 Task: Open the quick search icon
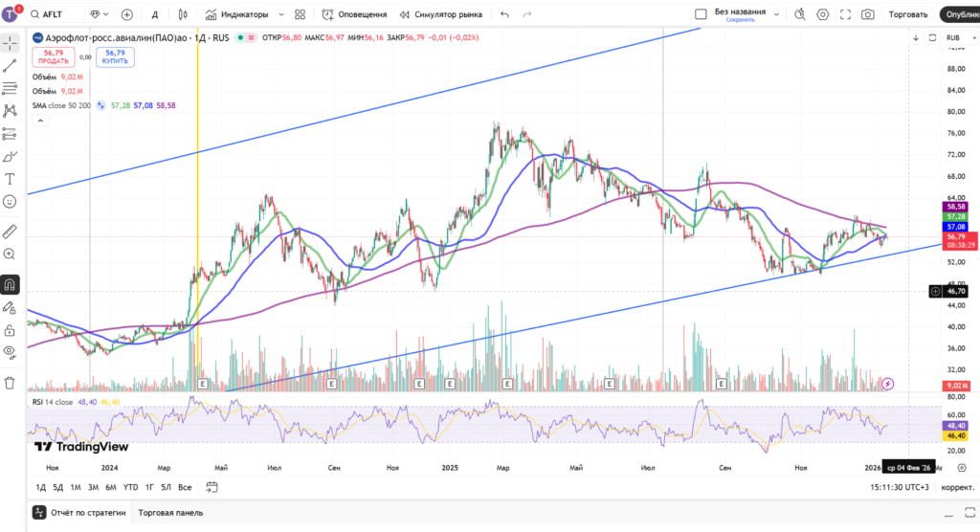point(800,14)
